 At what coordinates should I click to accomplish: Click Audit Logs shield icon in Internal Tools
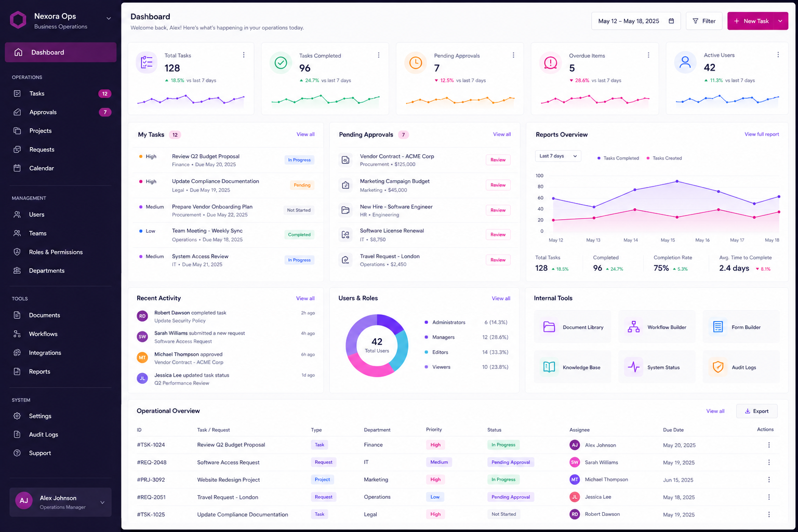tap(718, 367)
